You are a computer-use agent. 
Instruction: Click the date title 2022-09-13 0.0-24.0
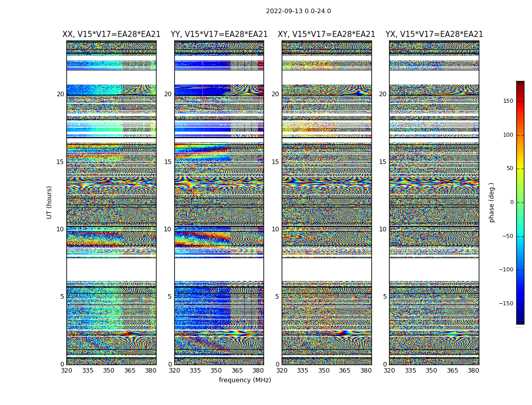point(298,11)
